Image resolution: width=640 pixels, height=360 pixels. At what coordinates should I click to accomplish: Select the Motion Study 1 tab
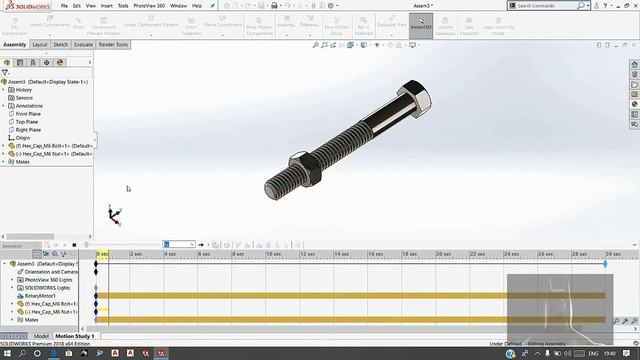(75, 336)
